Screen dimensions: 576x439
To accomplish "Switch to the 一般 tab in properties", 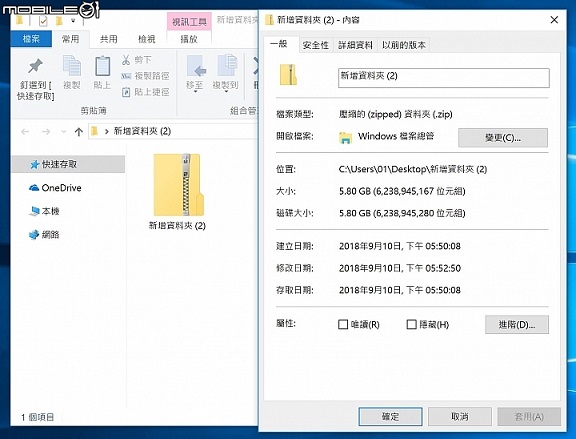I will [278, 44].
